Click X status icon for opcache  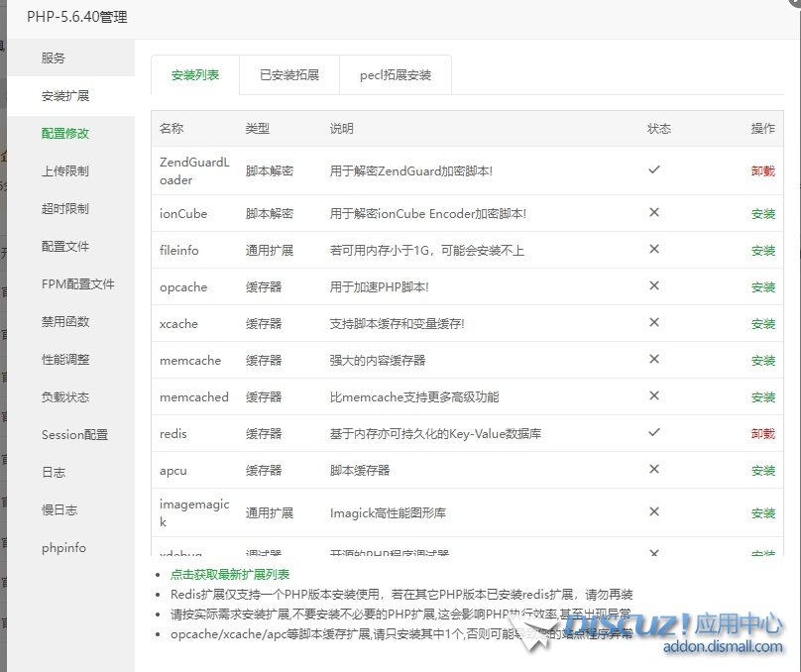[x=654, y=285]
